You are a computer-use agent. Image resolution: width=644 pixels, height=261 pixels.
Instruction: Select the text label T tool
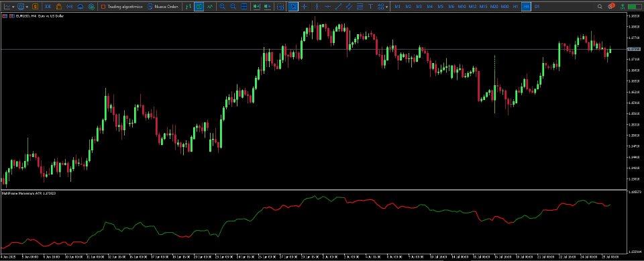pyautogui.click(x=371, y=7)
